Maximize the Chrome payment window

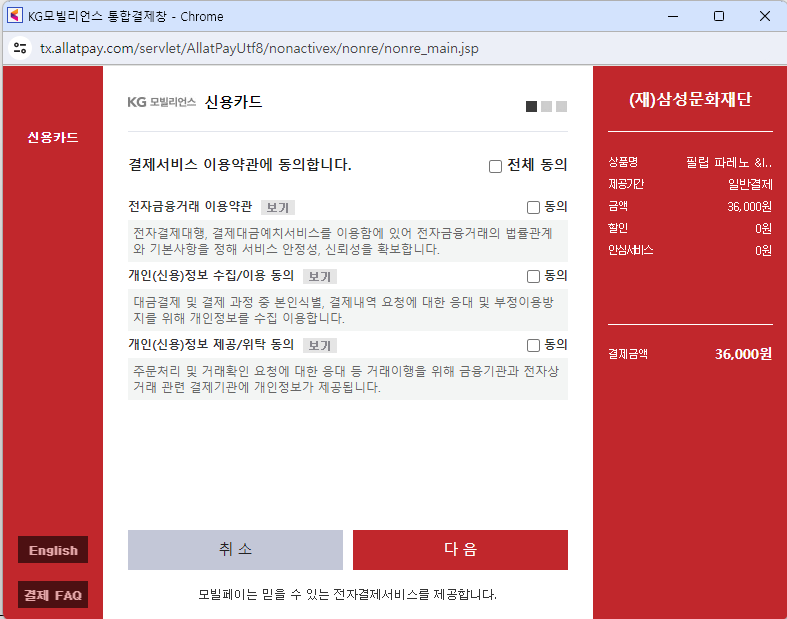[719, 17]
